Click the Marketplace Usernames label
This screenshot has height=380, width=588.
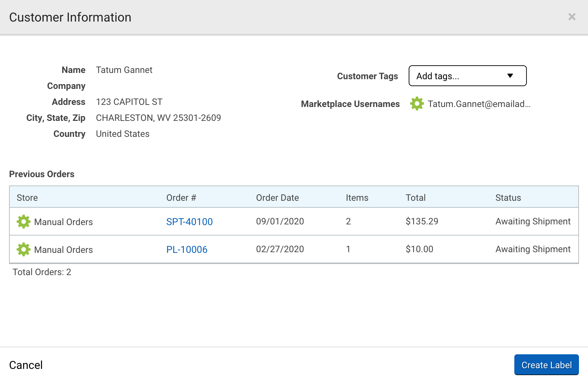(x=350, y=104)
